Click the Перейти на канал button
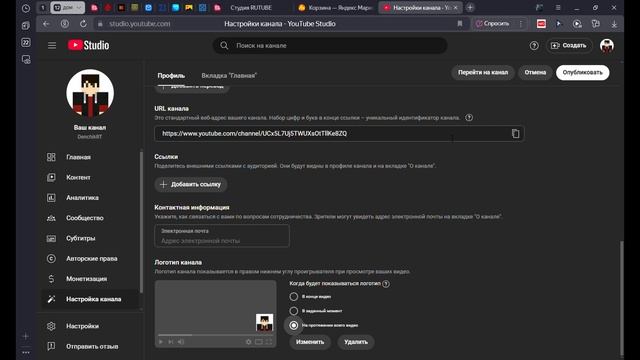The width and height of the screenshot is (640, 360). pyautogui.click(x=483, y=73)
